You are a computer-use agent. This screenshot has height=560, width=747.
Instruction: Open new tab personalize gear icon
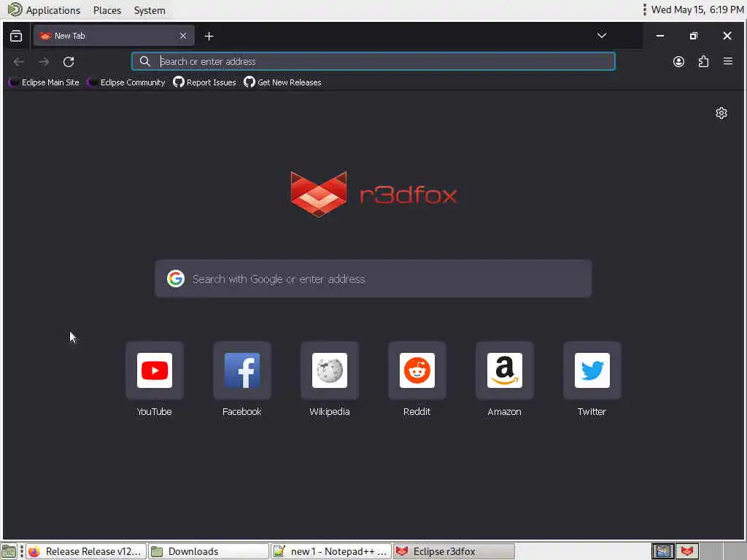pos(721,113)
